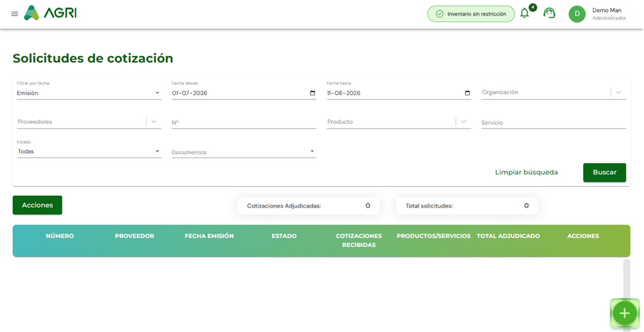
Task: Click the Demo Man avatar circle
Action: pyautogui.click(x=577, y=14)
